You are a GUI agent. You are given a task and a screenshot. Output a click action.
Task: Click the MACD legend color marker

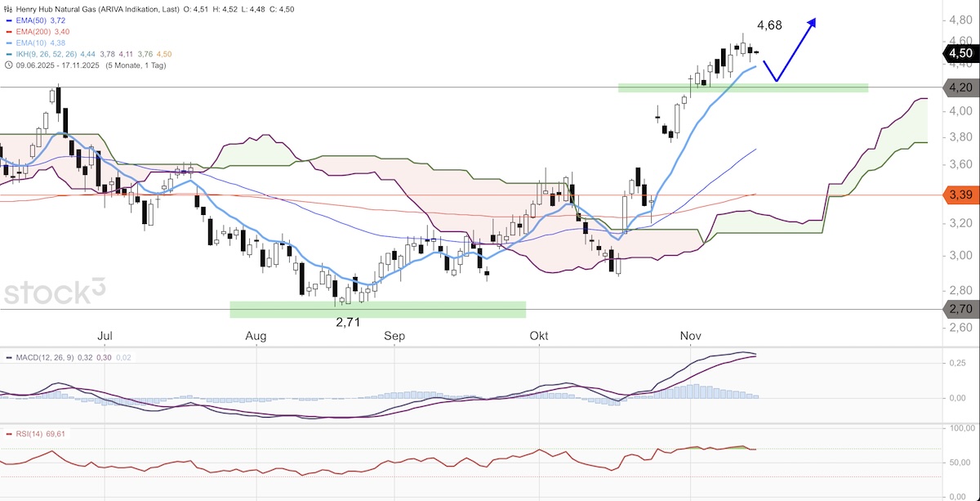click(x=8, y=357)
